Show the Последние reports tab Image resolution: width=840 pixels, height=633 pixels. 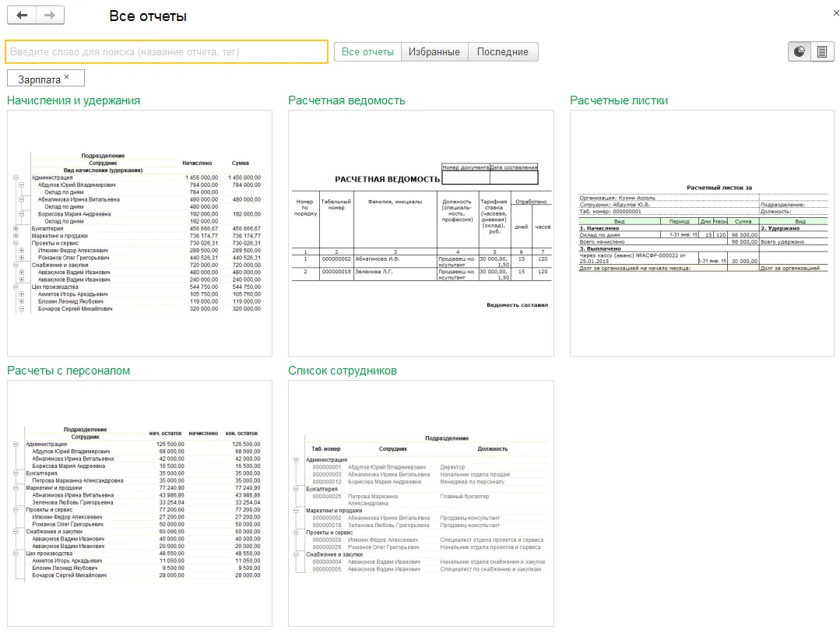click(x=503, y=52)
